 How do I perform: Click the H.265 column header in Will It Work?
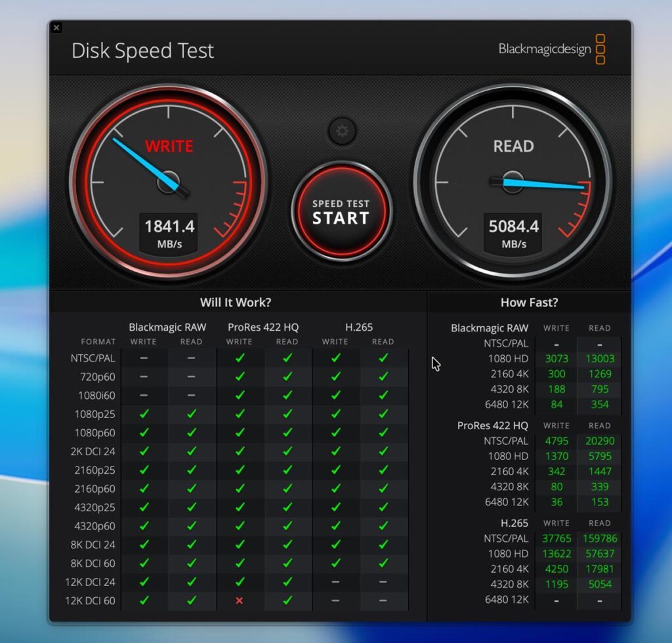pos(359,327)
